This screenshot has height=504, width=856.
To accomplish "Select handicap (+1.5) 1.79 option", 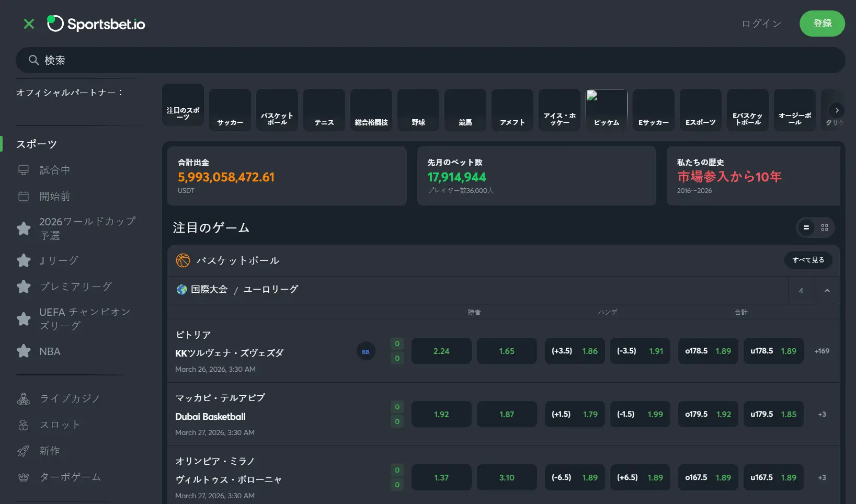I will point(575,414).
